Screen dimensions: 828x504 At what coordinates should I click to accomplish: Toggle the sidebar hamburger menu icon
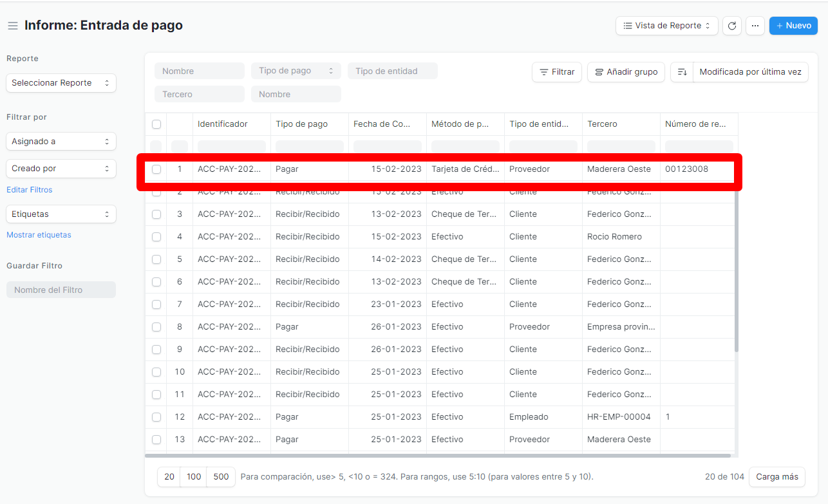pos(12,26)
